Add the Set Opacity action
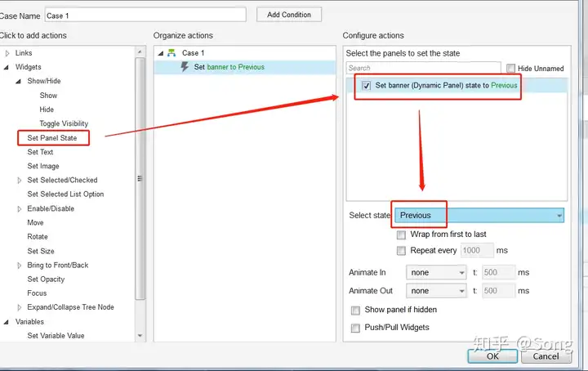Image resolution: width=588 pixels, height=371 pixels. coord(46,279)
